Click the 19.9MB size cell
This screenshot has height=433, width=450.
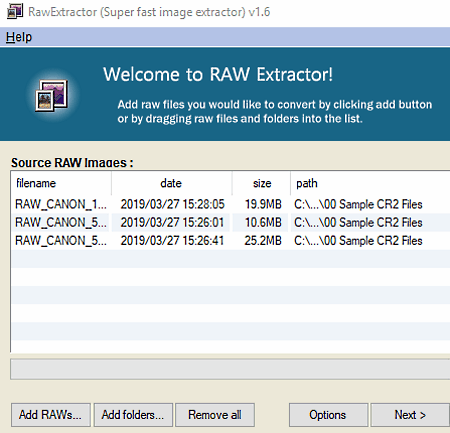coord(263,204)
